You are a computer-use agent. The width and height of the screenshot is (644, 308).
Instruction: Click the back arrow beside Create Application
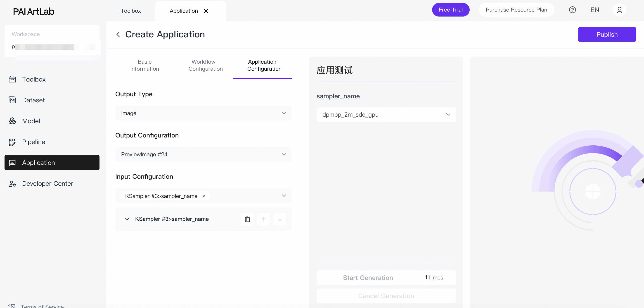click(x=118, y=34)
